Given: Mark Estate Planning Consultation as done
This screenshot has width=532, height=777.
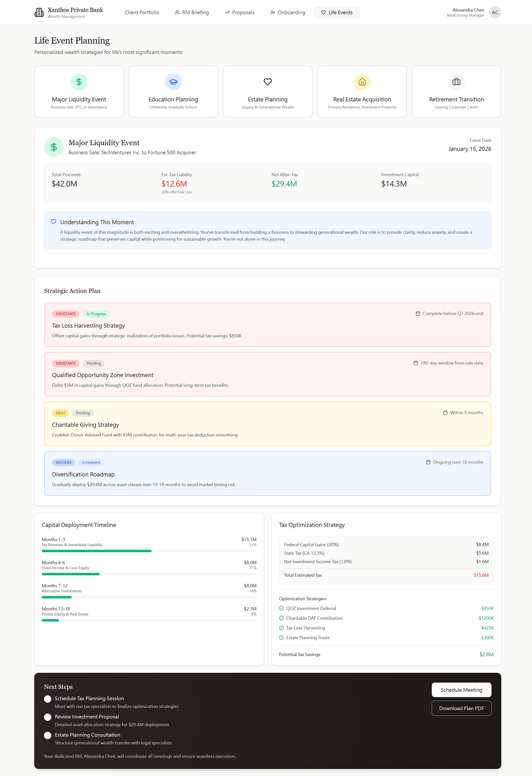Looking at the screenshot, I should 48,735.
